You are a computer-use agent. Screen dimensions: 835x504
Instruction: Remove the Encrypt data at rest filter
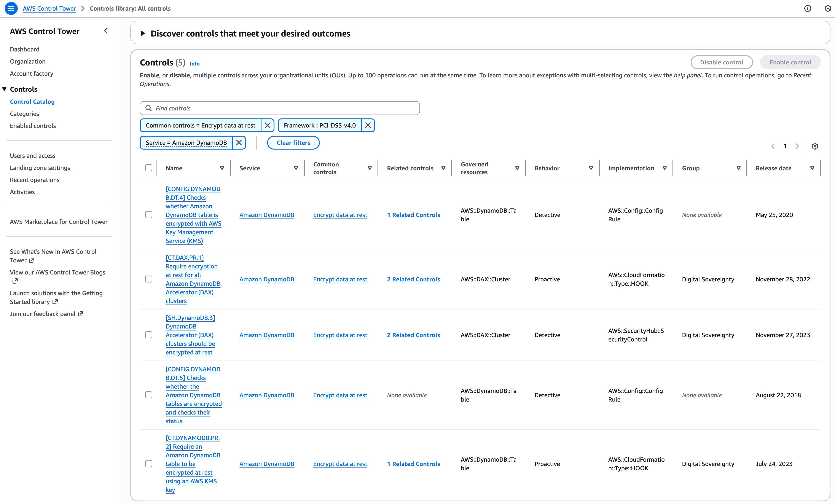(x=267, y=125)
